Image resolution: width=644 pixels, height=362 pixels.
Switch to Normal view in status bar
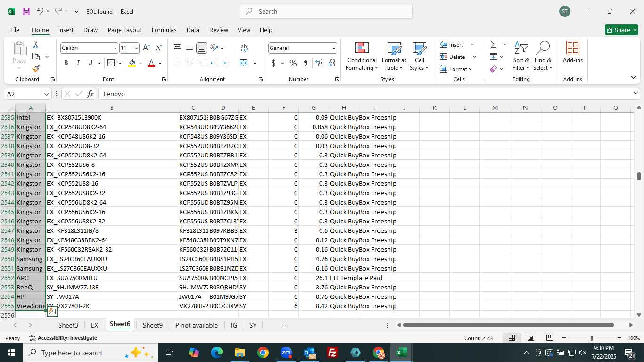pos(512,338)
